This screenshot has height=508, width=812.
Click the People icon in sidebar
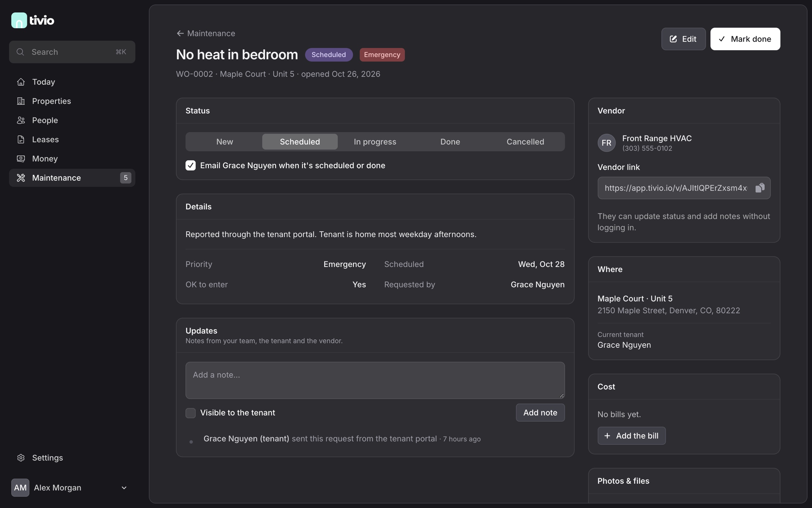(21, 120)
